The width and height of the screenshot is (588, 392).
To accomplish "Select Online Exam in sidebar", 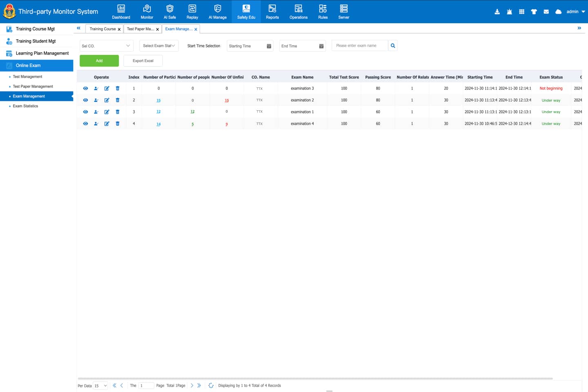I will click(x=37, y=65).
